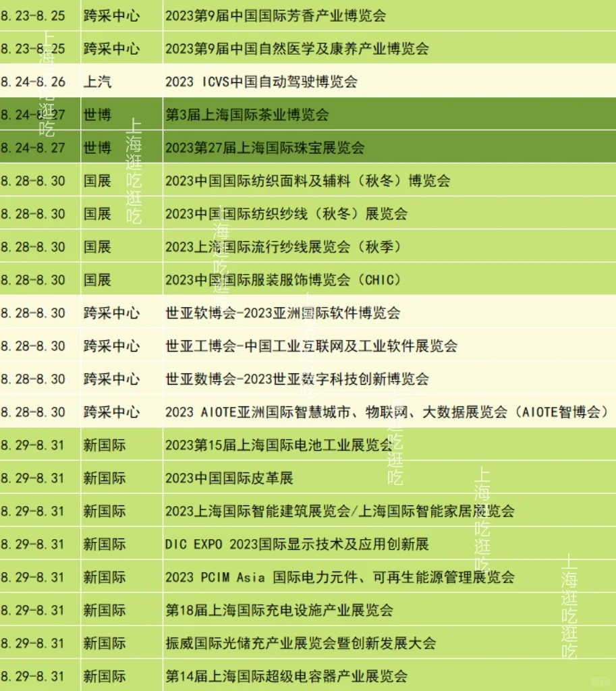Select the 8.24-8.26 date cell
Screen dimensions: 616x691
tap(37, 82)
